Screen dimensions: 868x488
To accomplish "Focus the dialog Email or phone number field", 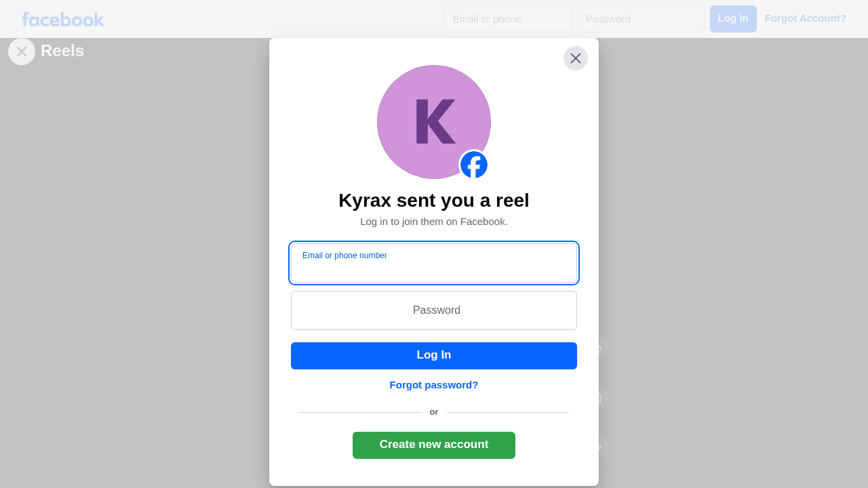I will click(434, 263).
